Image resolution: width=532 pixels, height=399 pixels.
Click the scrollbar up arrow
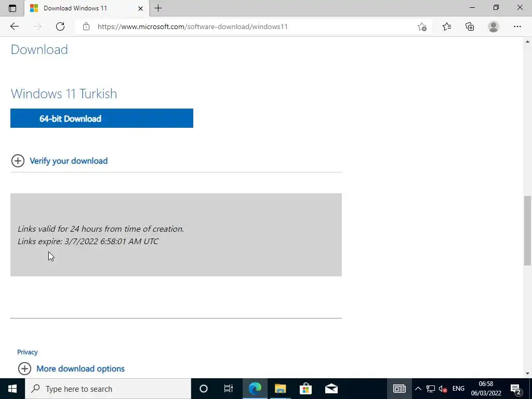pyautogui.click(x=527, y=42)
